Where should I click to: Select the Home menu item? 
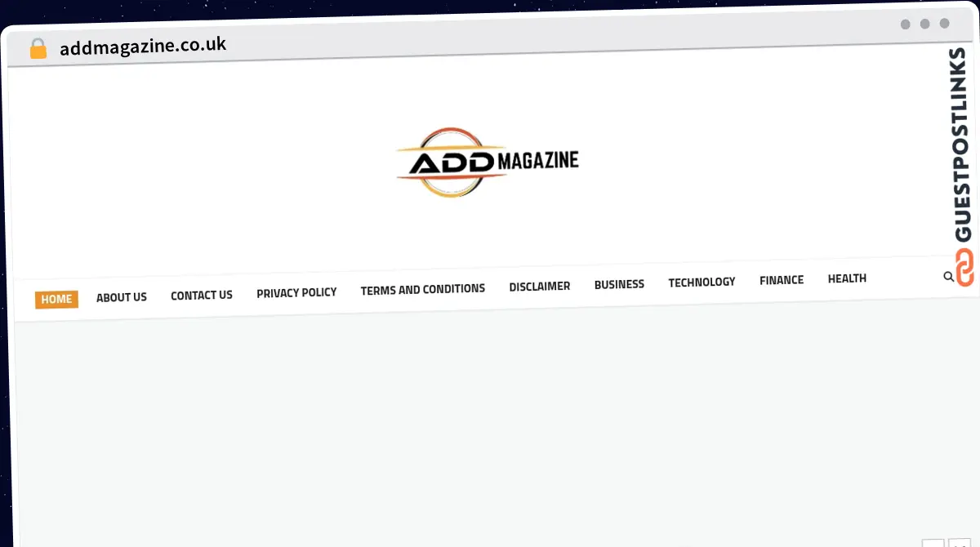[x=56, y=299]
